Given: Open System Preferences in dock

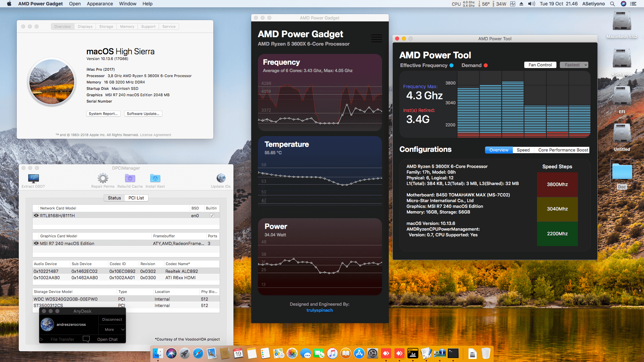Looking at the screenshot, I should [373, 353].
